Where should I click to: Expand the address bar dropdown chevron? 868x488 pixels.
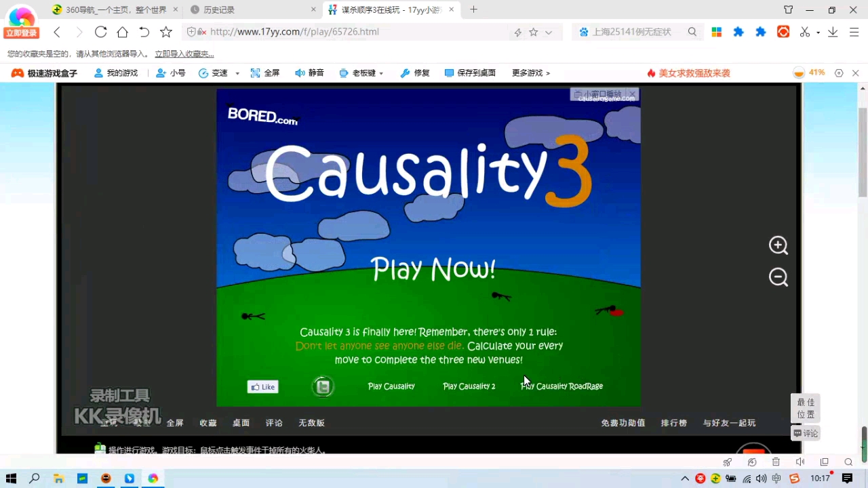(x=549, y=32)
